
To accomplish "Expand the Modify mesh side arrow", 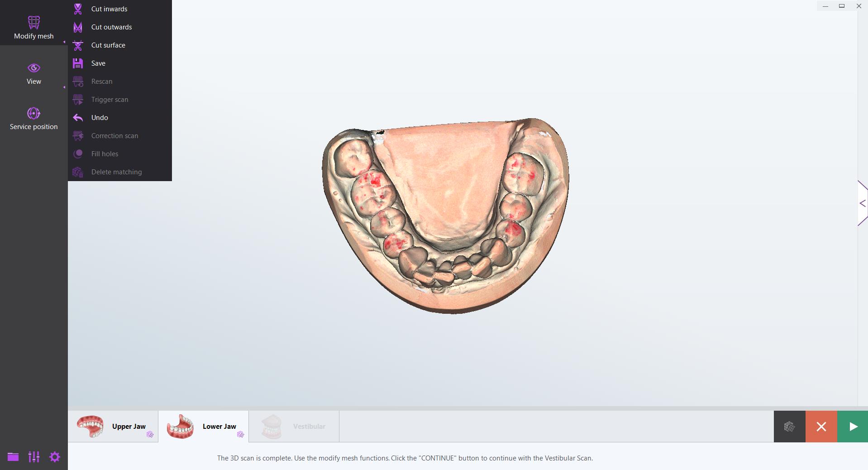I will pos(65,42).
